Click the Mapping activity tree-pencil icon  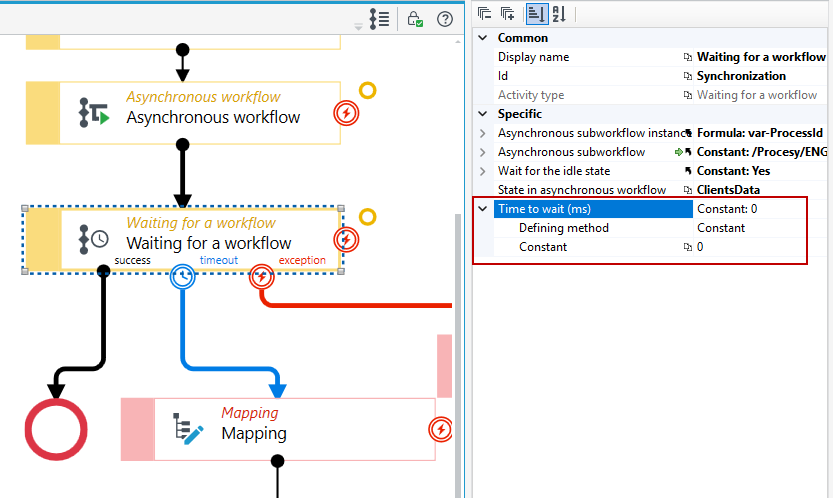pos(189,428)
